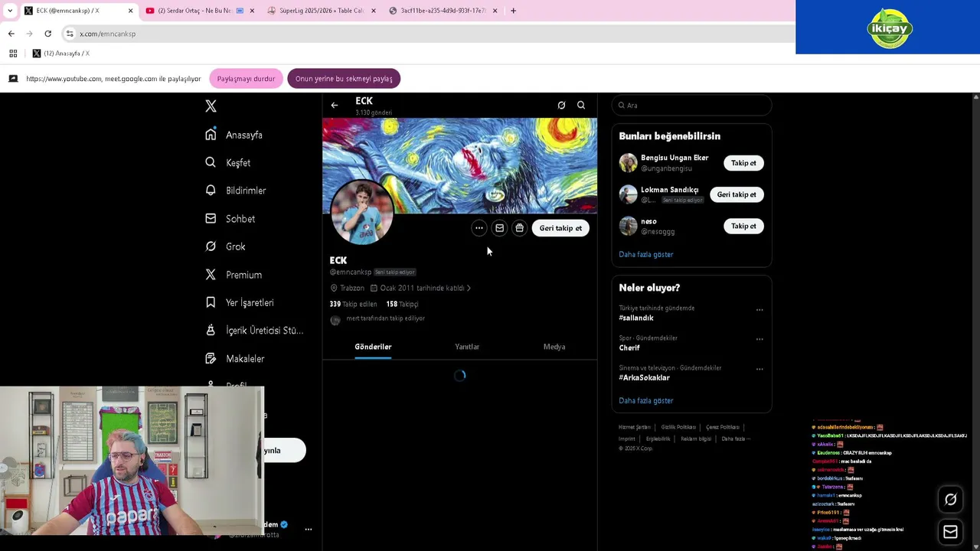Open tab search dropdown arrow
This screenshot has width=980, height=551.
coord(10,11)
